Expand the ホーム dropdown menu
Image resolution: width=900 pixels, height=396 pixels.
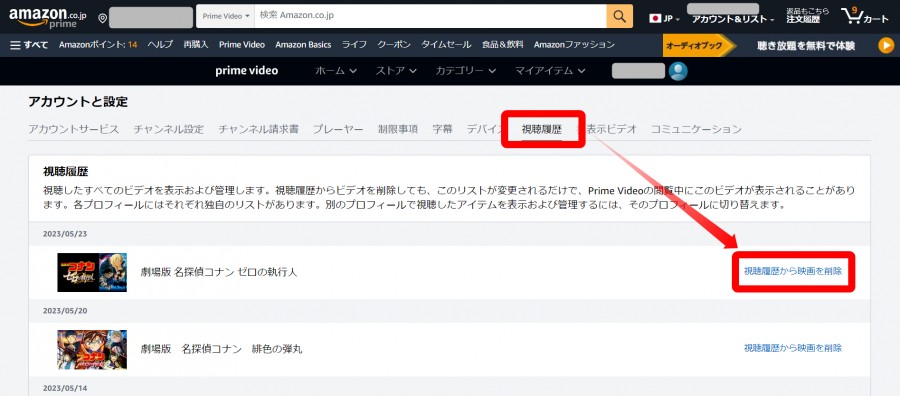pyautogui.click(x=336, y=71)
